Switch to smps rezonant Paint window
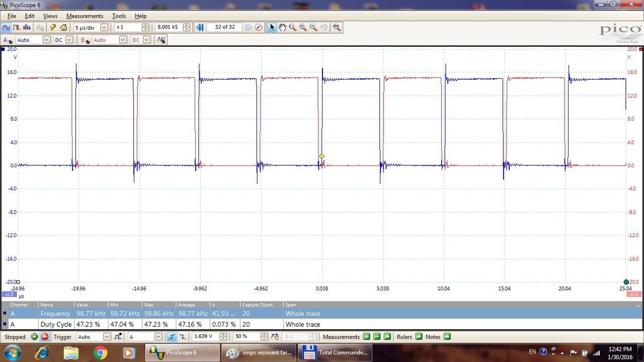 (x=259, y=352)
